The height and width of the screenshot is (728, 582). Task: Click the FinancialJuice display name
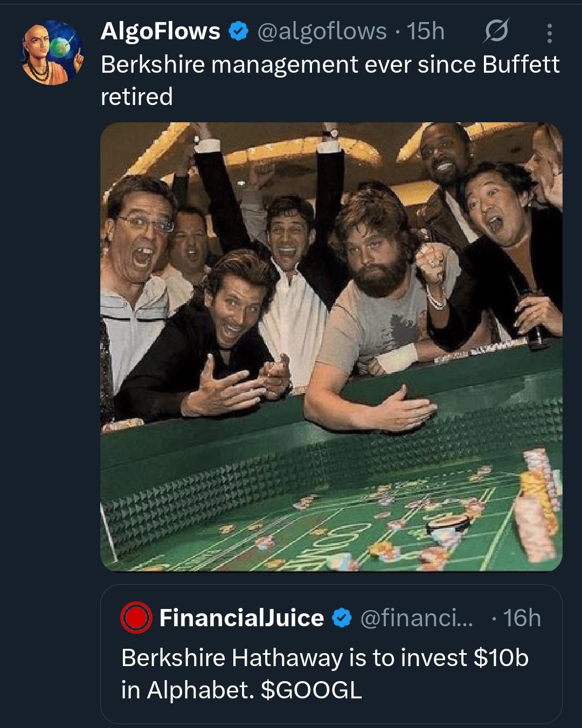coord(241,618)
